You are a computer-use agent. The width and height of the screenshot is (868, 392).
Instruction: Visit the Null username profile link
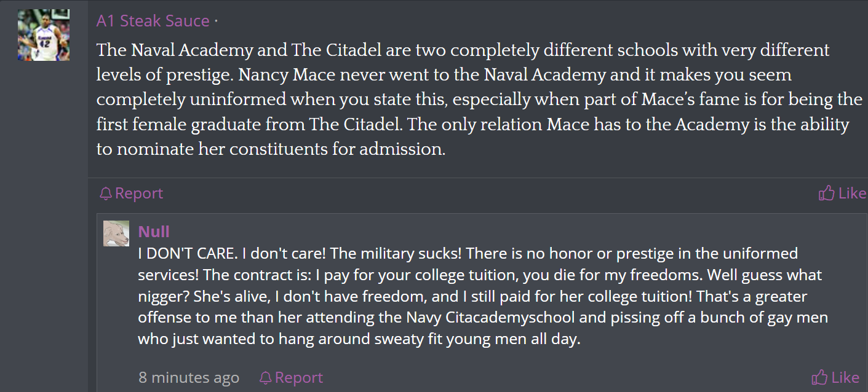pyautogui.click(x=154, y=232)
